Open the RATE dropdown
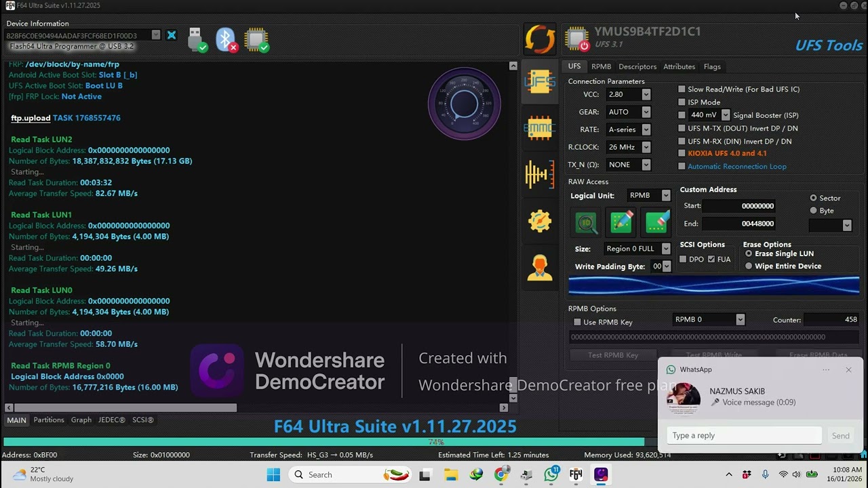The height and width of the screenshot is (488, 868). (x=646, y=129)
